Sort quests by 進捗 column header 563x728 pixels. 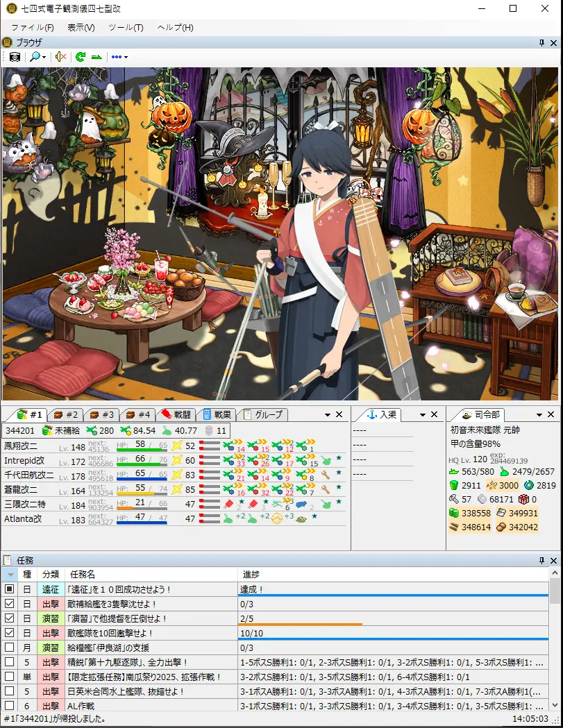click(392, 575)
